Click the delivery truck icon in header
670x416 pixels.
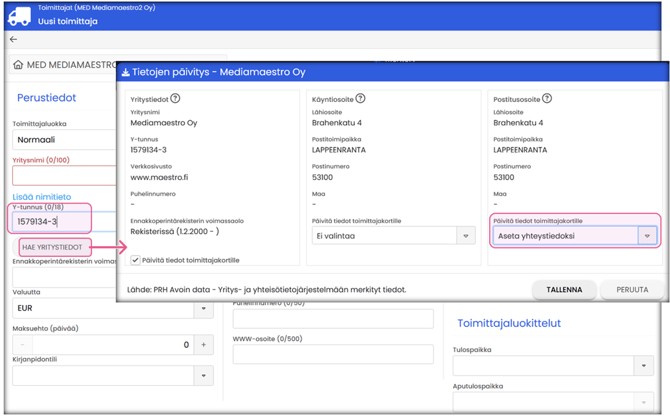pos(19,15)
